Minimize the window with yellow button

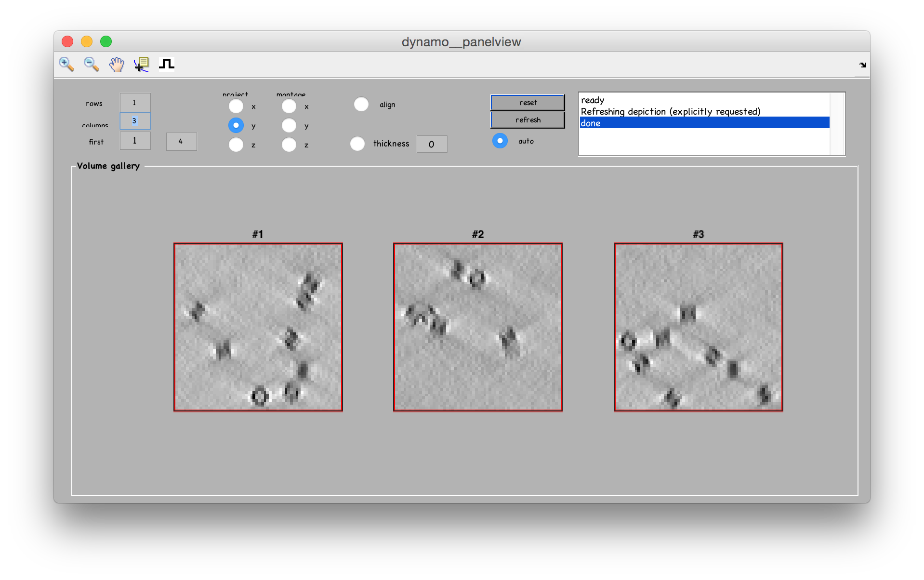point(87,41)
